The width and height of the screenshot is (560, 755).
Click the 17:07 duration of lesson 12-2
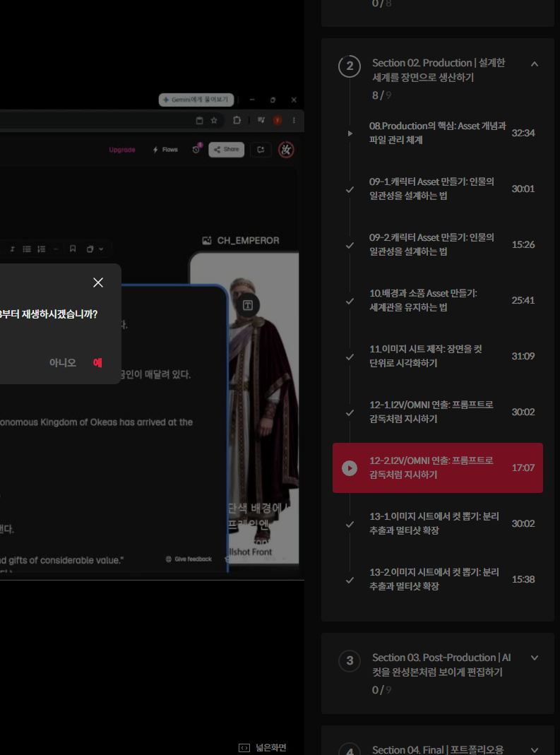(x=523, y=468)
